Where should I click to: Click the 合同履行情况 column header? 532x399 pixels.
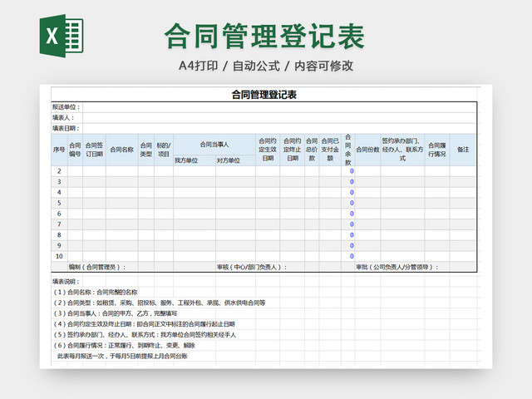point(437,150)
